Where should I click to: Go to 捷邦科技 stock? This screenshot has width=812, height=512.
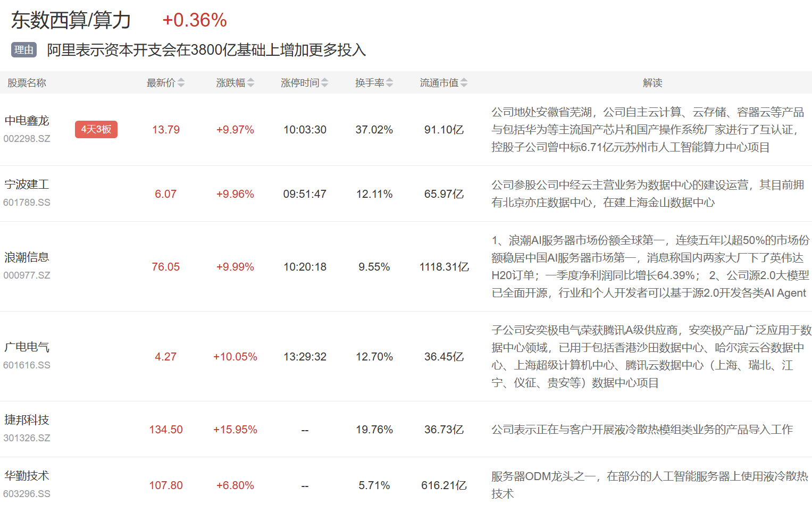click(27, 420)
